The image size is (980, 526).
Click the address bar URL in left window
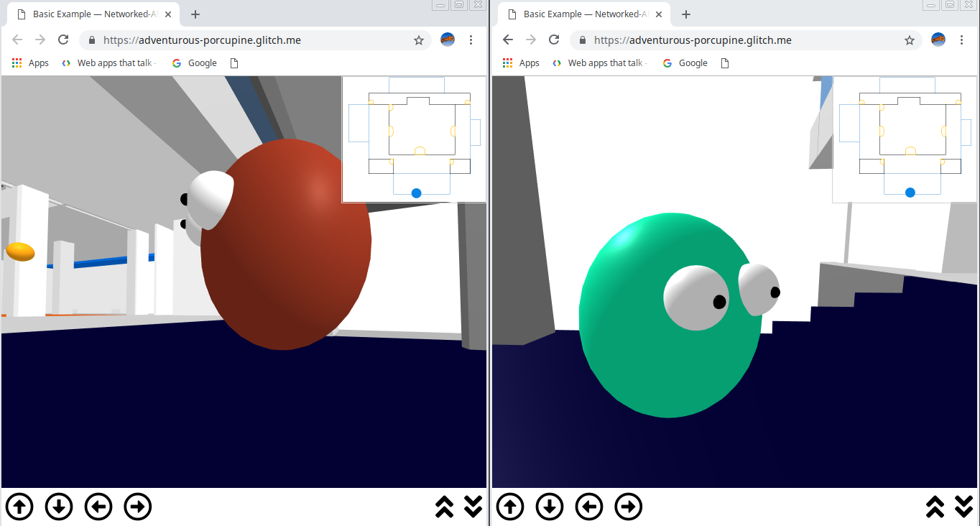point(202,40)
